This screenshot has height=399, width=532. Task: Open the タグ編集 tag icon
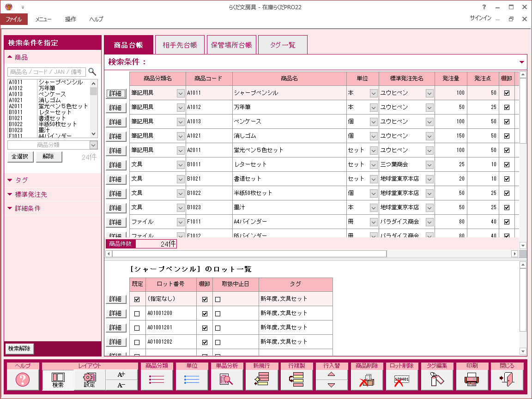tap(437, 379)
